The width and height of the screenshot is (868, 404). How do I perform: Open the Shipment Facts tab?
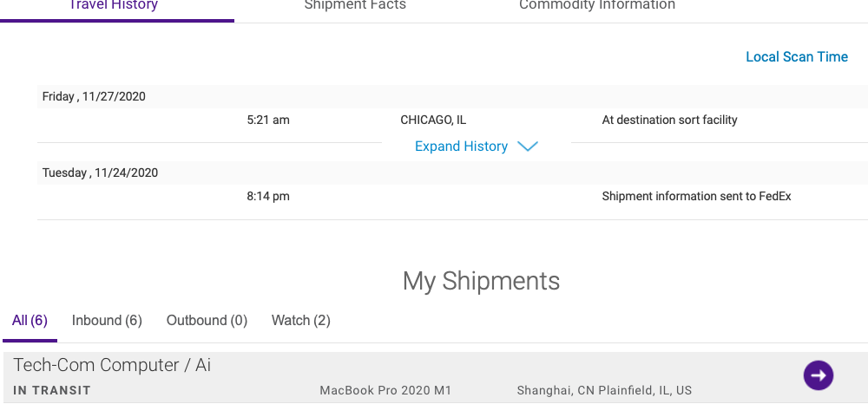(355, 6)
